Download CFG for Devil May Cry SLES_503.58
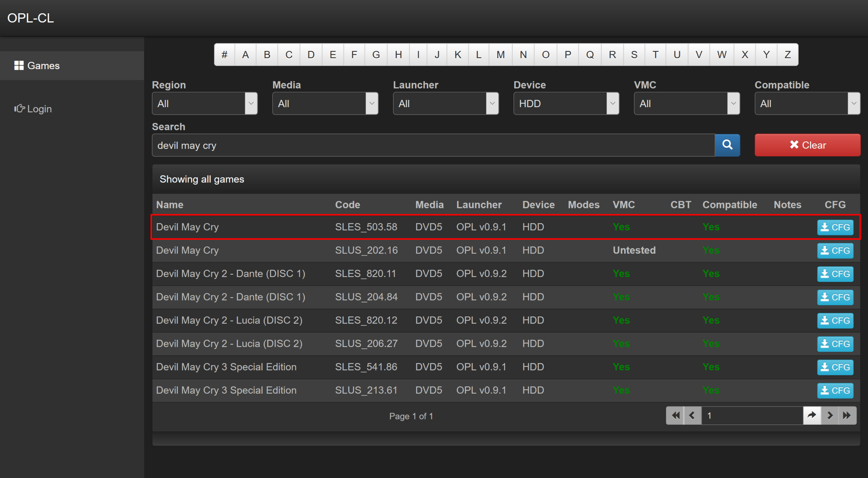868x478 pixels. pyautogui.click(x=835, y=227)
